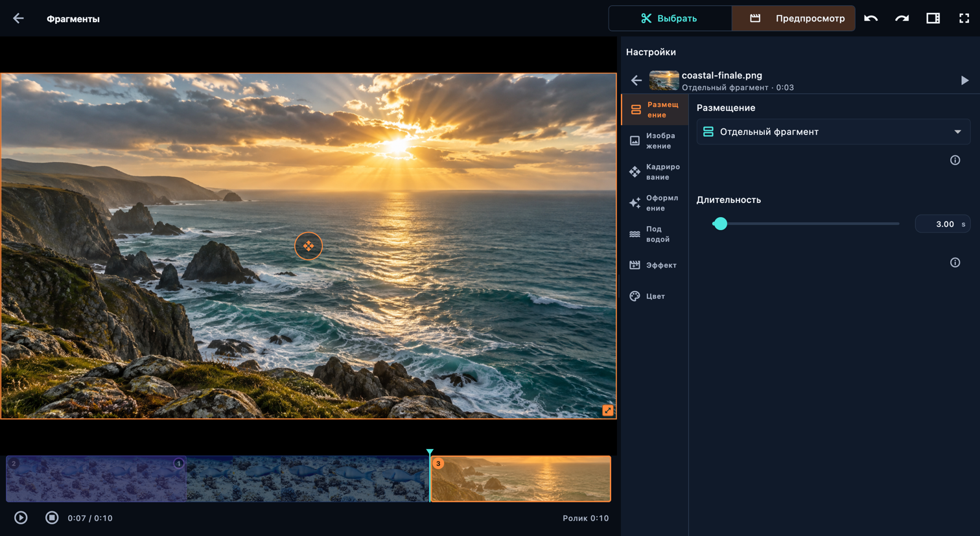Open the Кадрирование settings tab
Image resolution: width=980 pixels, height=536 pixels.
pyautogui.click(x=655, y=172)
